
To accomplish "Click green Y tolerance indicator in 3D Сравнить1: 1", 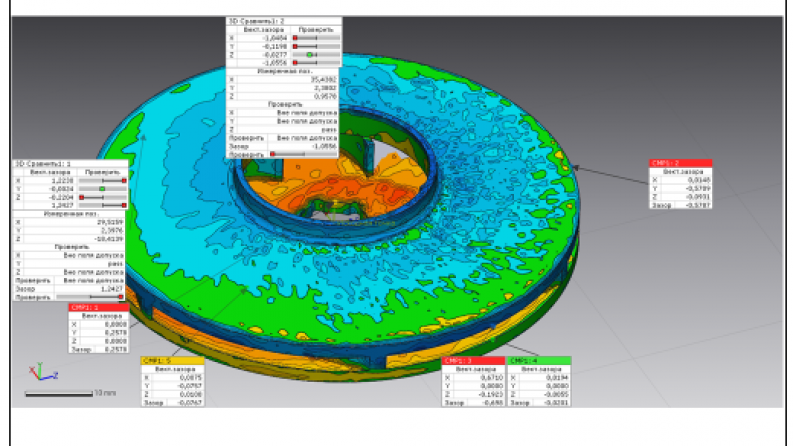I will (x=102, y=188).
